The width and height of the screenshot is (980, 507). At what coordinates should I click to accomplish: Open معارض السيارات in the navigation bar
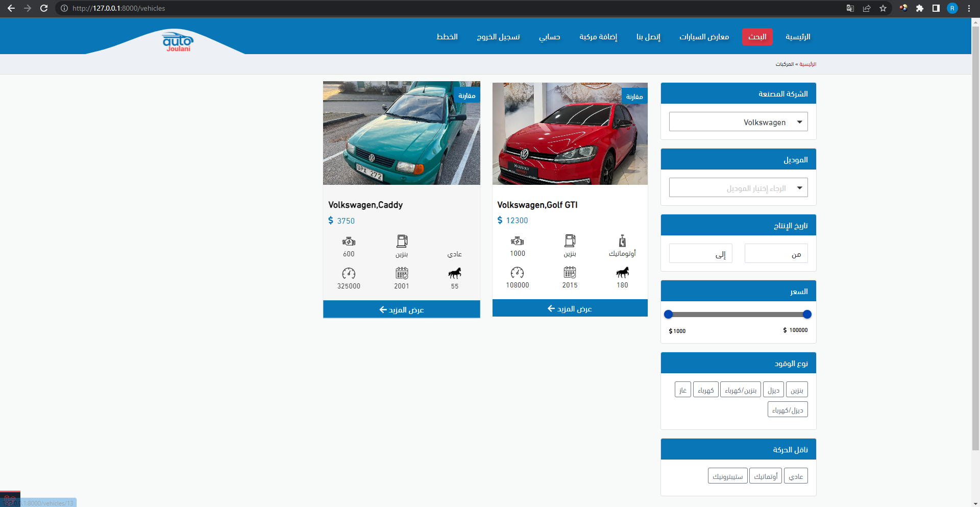pyautogui.click(x=704, y=37)
